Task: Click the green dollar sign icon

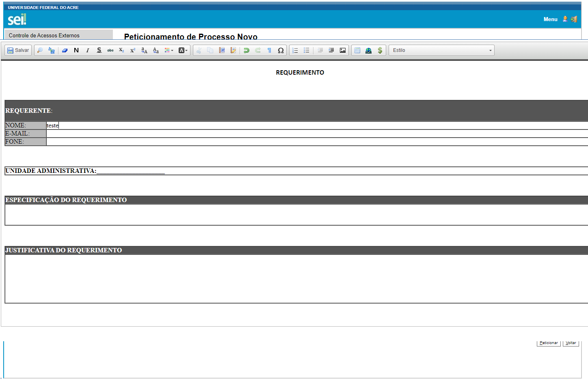Action: pyautogui.click(x=380, y=50)
